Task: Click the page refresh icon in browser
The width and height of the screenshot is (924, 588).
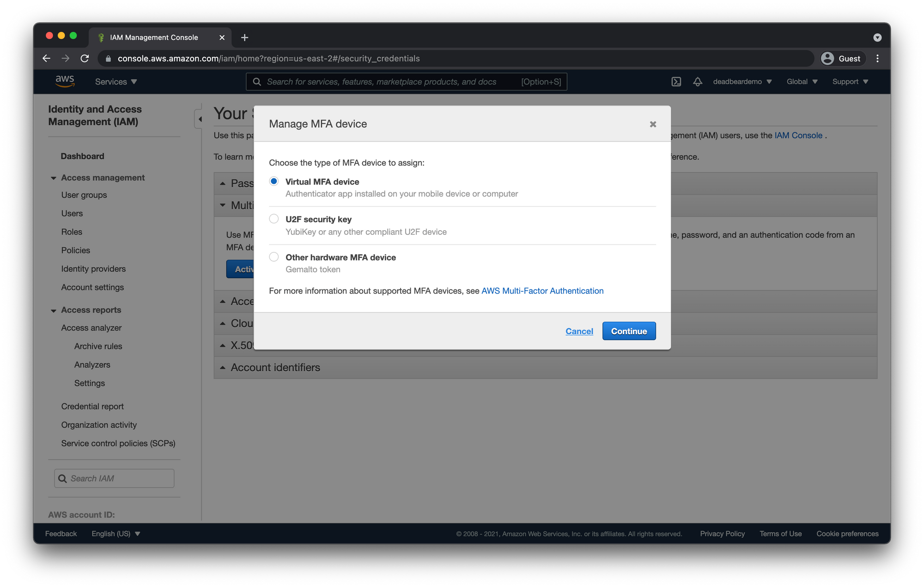Action: tap(84, 58)
